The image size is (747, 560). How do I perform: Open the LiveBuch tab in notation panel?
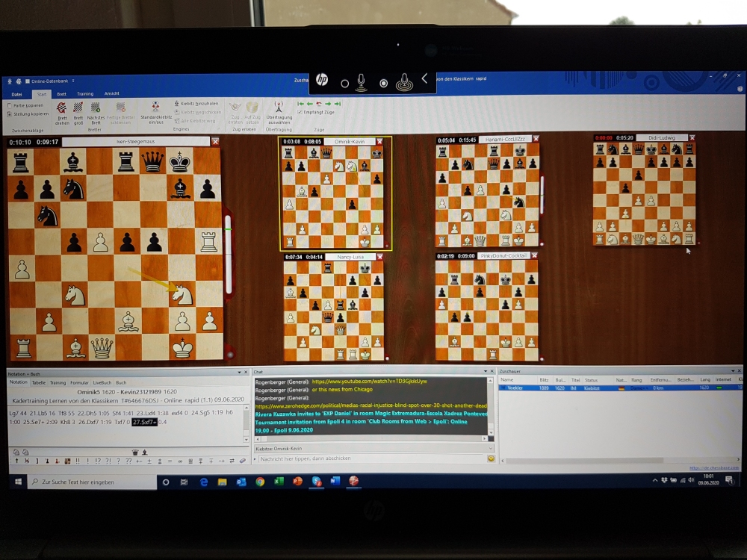[x=101, y=382]
